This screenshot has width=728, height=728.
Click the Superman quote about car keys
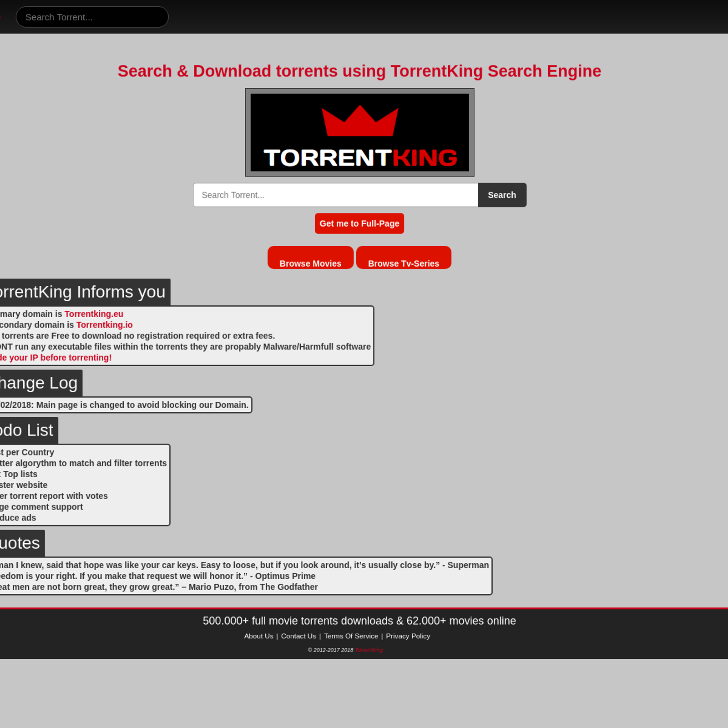244,565
